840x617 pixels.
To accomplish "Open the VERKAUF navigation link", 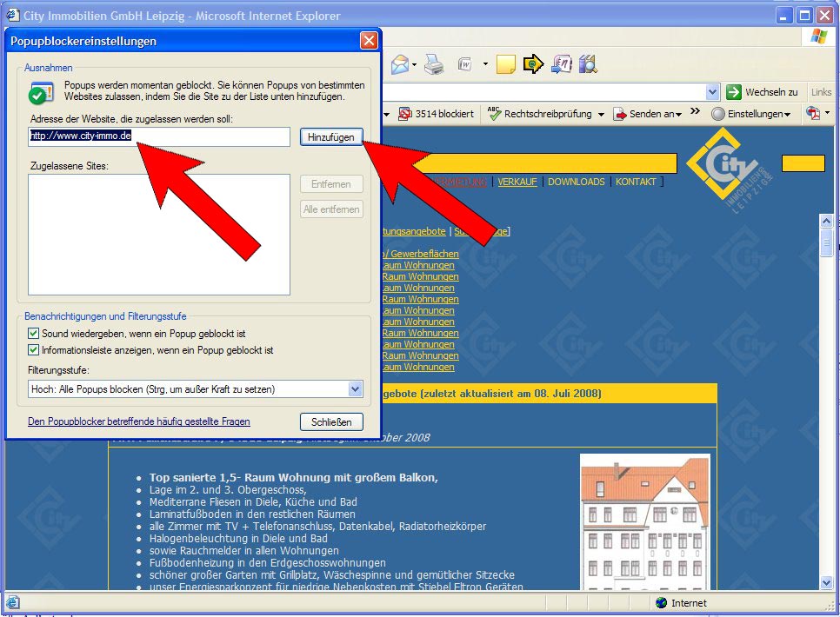I will [517, 182].
